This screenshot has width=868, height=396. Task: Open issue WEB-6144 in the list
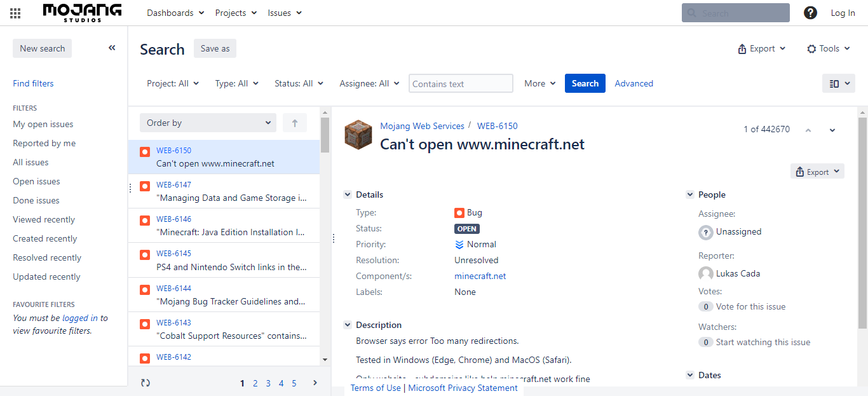[224, 295]
